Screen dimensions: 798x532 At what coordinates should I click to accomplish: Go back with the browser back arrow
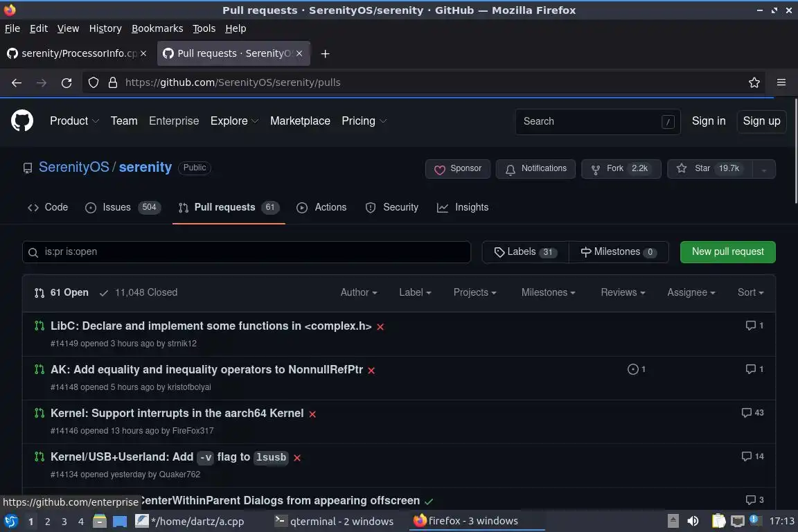click(17, 82)
